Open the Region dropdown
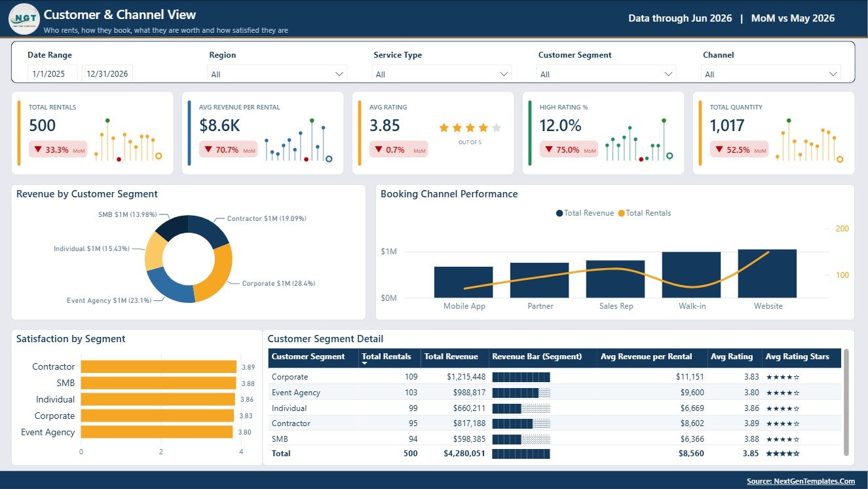The width and height of the screenshot is (868, 489). coord(277,74)
